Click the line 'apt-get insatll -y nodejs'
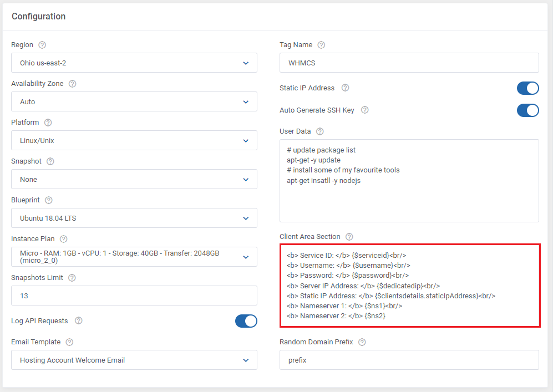553x392 pixels. click(323, 181)
